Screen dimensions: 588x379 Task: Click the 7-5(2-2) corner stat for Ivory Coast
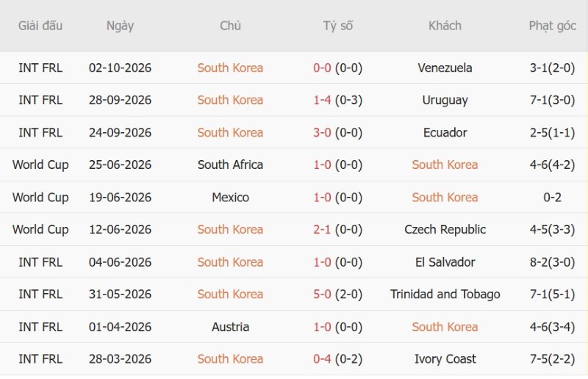point(552,359)
